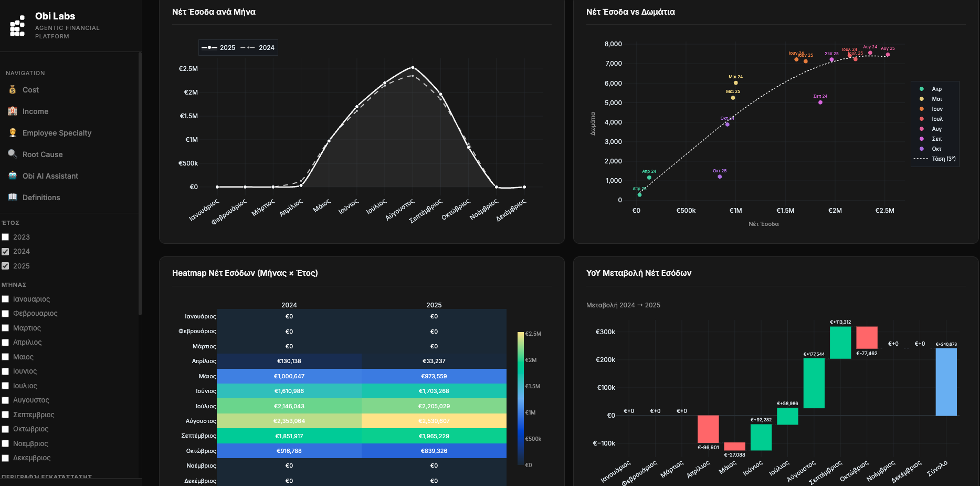This screenshot has height=486, width=980.
Task: Check the Δεκεμβριος month filter
Action: tap(5, 458)
